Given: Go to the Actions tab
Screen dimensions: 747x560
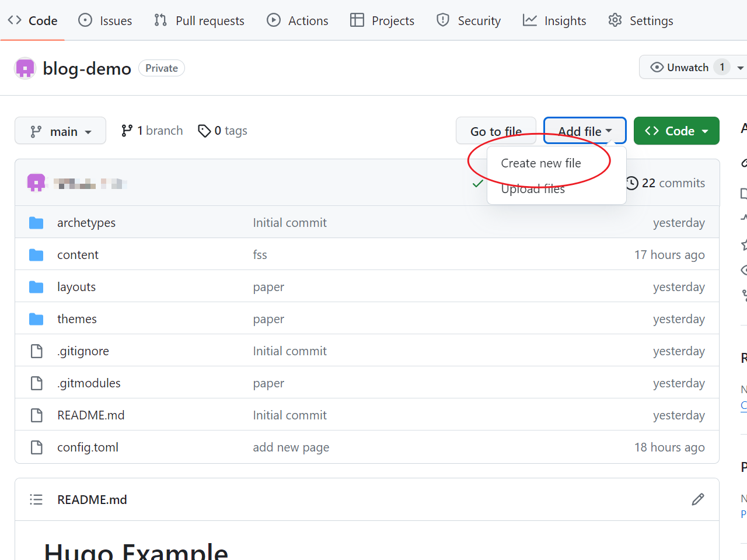Looking at the screenshot, I should pyautogui.click(x=298, y=20).
